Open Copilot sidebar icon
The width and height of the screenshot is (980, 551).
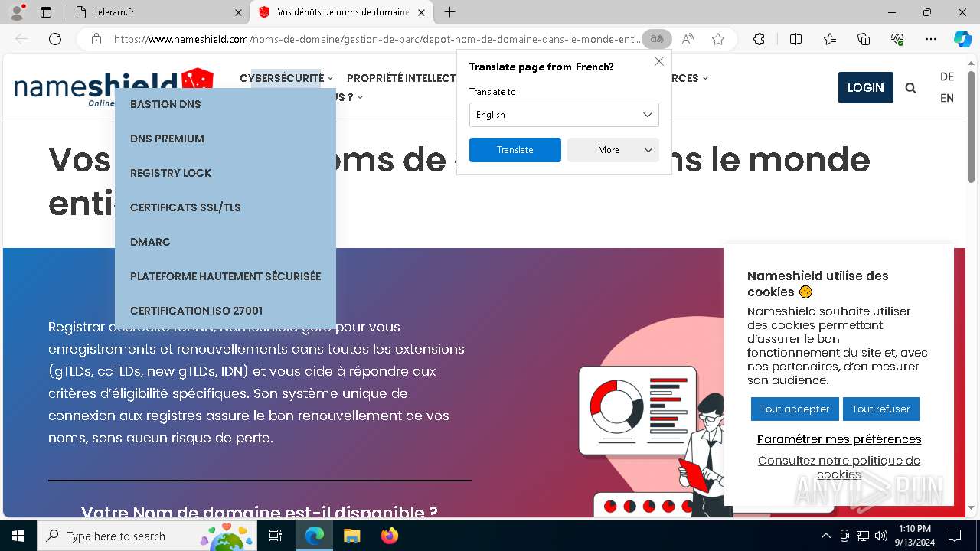(962, 39)
